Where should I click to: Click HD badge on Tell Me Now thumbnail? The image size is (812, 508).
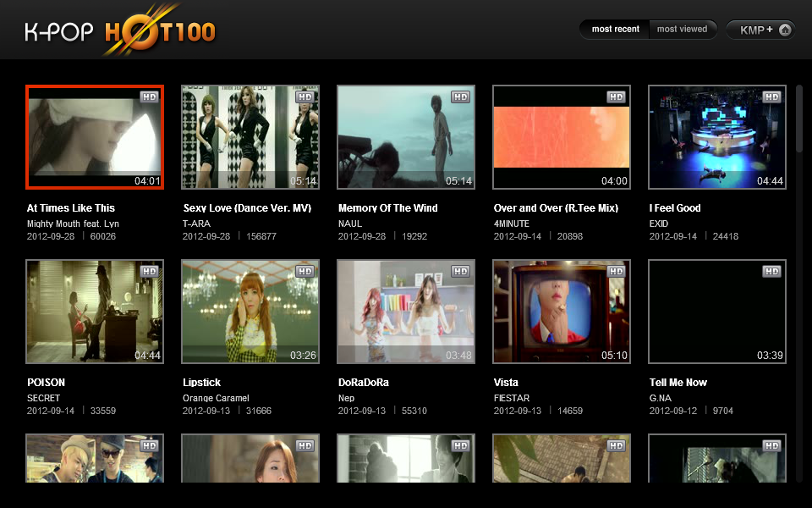click(x=771, y=272)
